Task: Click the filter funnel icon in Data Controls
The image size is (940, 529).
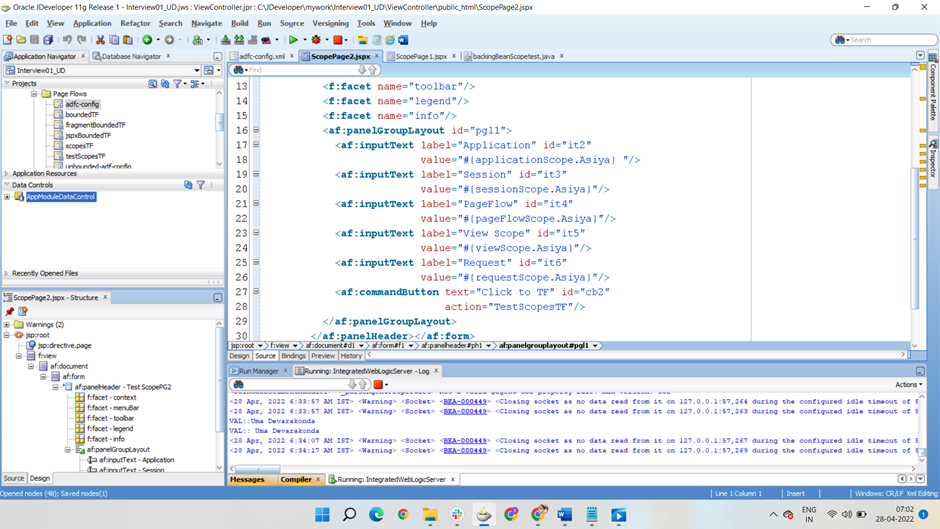Action: (x=200, y=185)
